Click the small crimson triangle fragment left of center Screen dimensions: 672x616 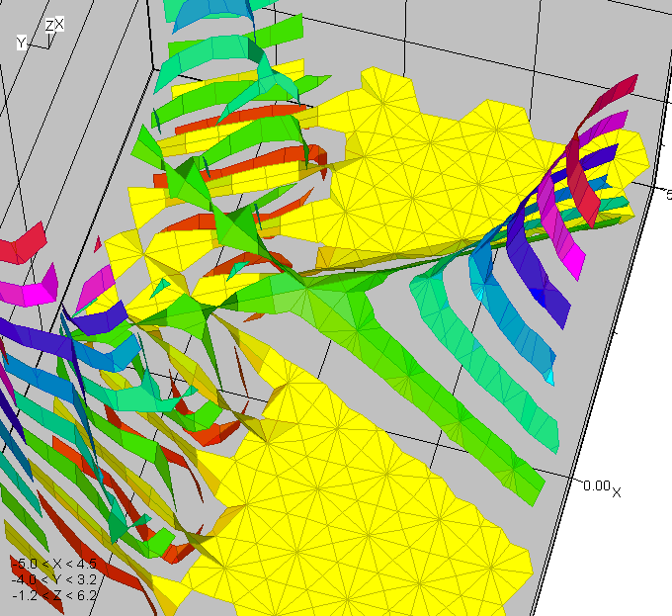(98, 243)
